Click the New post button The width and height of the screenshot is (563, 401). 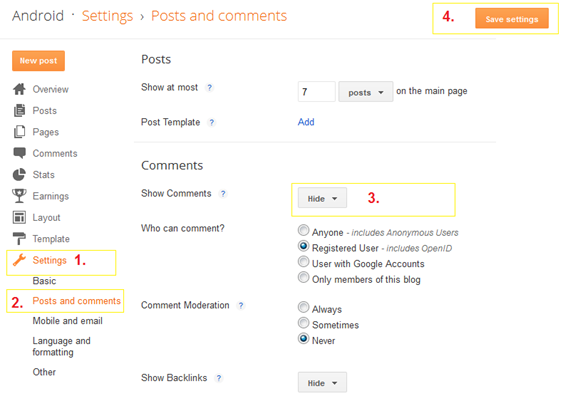(38, 61)
